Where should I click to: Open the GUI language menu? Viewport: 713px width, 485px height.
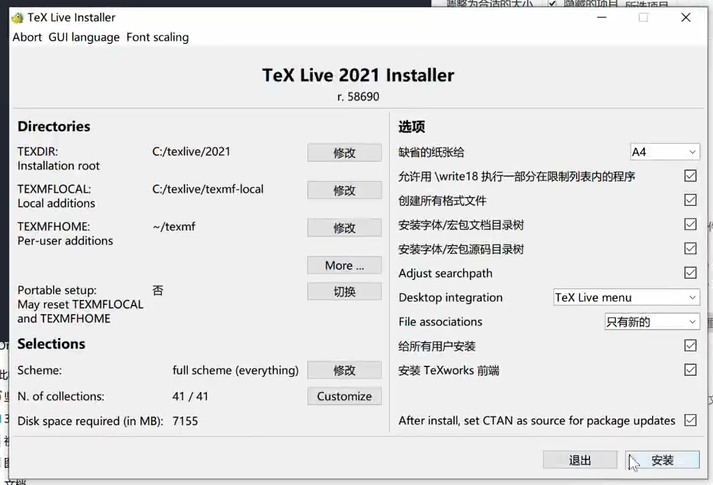[x=84, y=37]
